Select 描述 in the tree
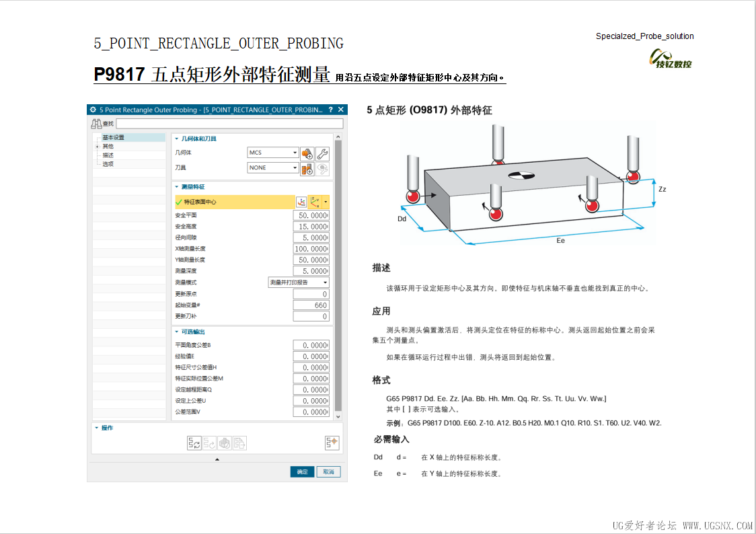 [108, 155]
